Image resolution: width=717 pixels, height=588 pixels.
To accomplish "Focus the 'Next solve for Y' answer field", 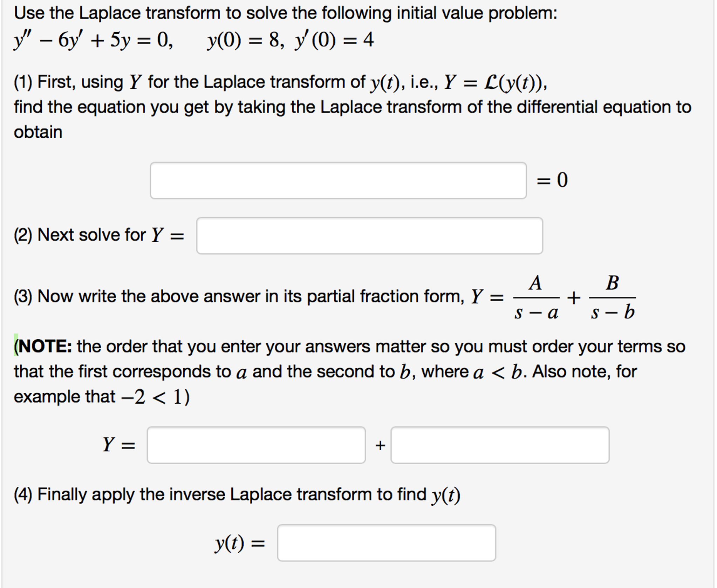I will coord(369,235).
